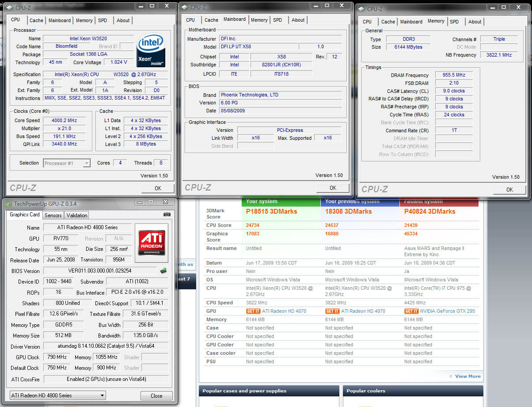
Task: Click the NVIDIA GeForce GTX 295 link
Action: (x=448, y=311)
